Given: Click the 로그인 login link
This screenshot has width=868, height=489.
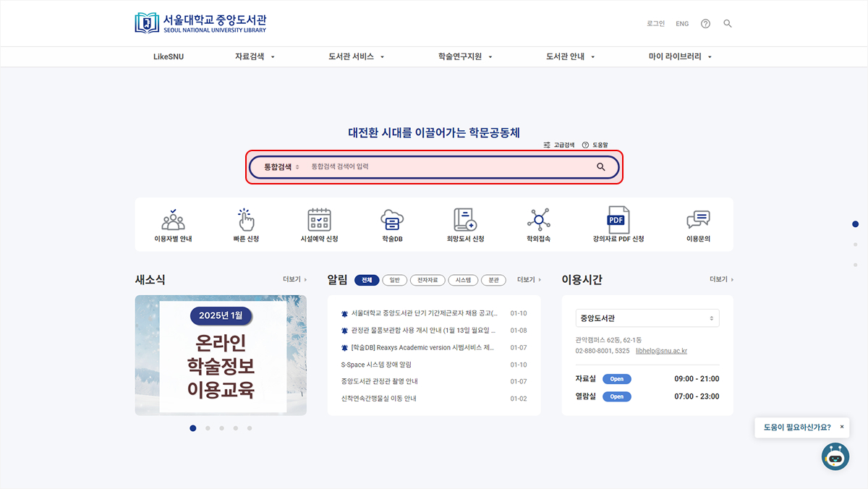Looking at the screenshot, I should 655,24.
